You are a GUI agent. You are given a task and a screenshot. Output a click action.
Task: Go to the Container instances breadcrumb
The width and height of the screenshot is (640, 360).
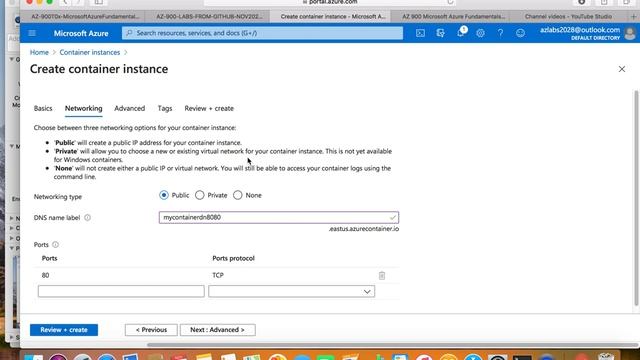click(x=90, y=52)
